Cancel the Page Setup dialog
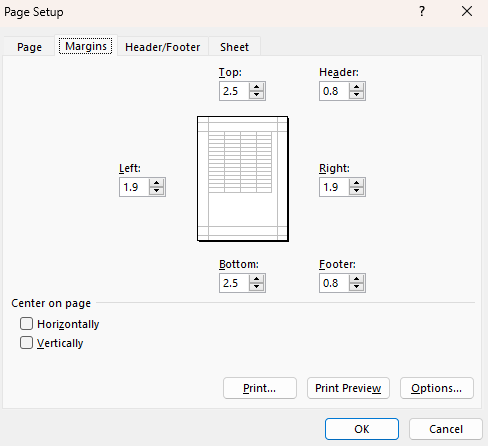 446,429
